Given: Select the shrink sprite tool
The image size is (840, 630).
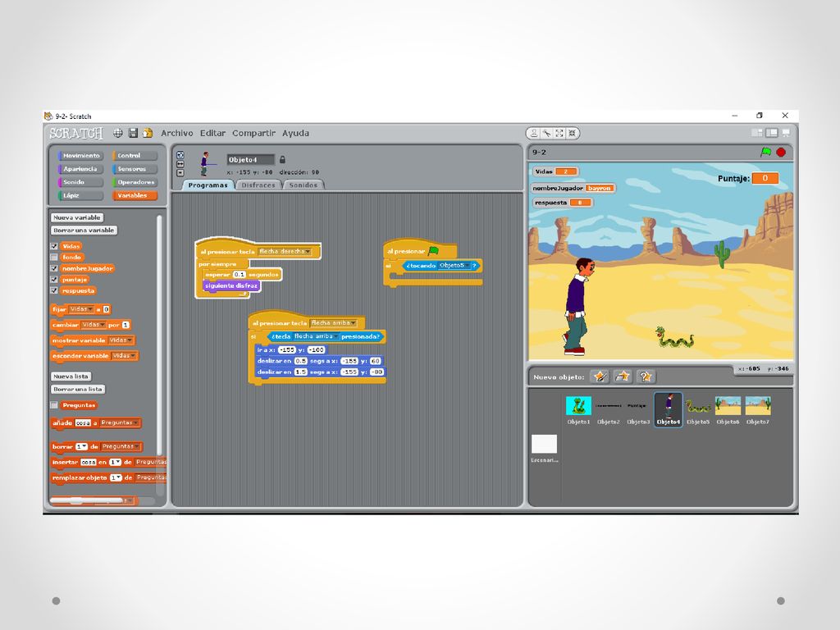Looking at the screenshot, I should (572, 133).
